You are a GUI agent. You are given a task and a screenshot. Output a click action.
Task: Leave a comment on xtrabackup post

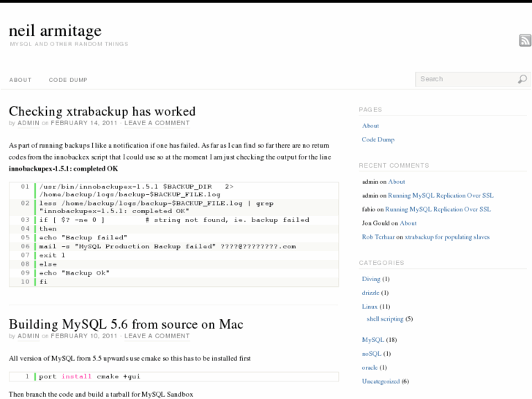pyautogui.click(x=157, y=123)
